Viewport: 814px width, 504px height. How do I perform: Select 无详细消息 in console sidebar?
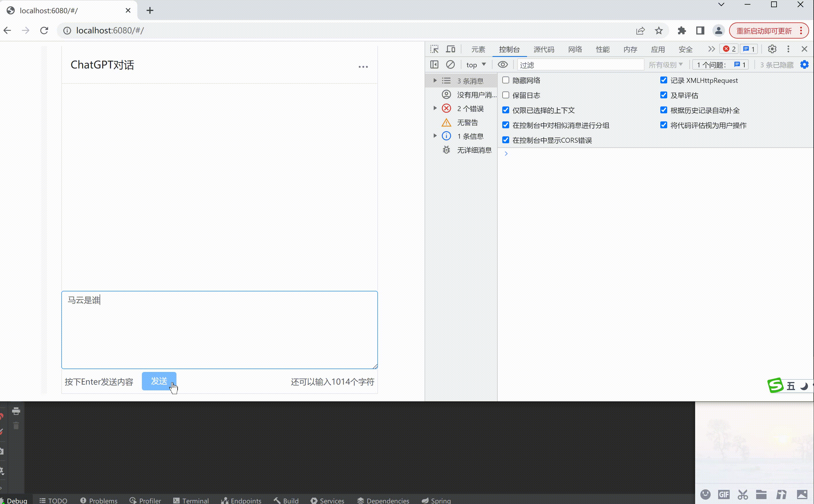[x=461, y=150]
